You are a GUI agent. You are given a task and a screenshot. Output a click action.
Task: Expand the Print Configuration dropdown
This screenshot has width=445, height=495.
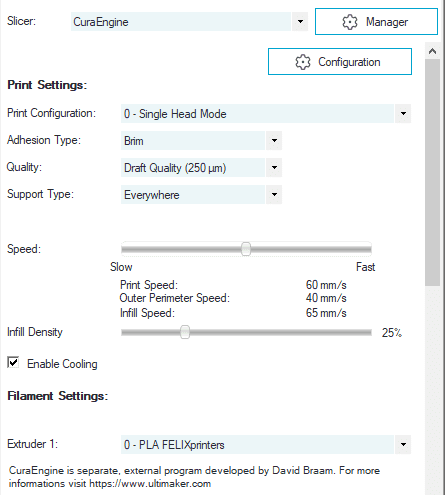[403, 114]
